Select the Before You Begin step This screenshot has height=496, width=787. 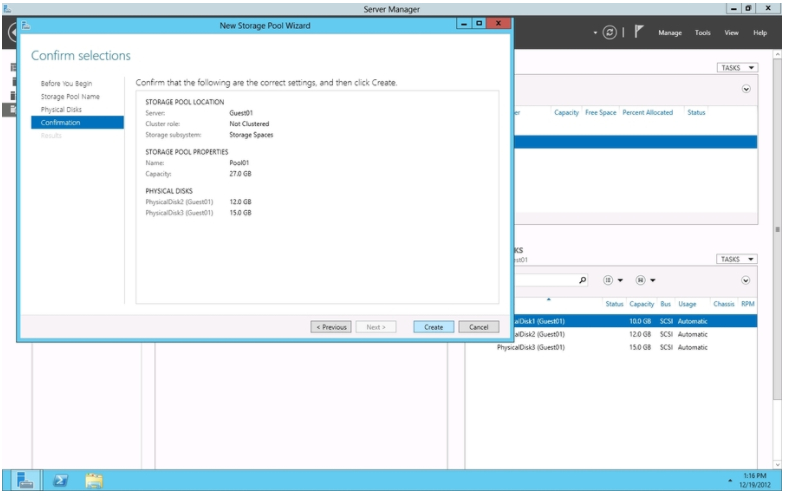(x=66, y=83)
